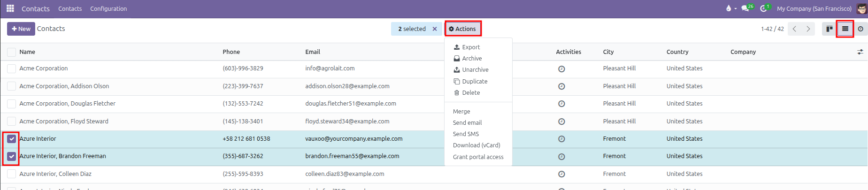Open optional columns settings icon
Screen dimensions: 868x190
860,52
